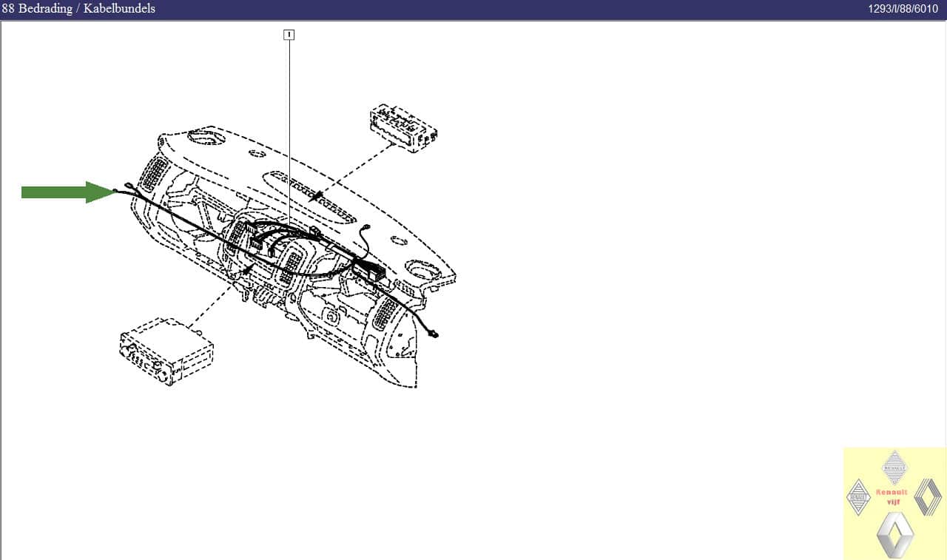Click the long defrost vent slot on dashboard
Image resolution: width=947 pixels, height=560 pixels.
coord(311,194)
